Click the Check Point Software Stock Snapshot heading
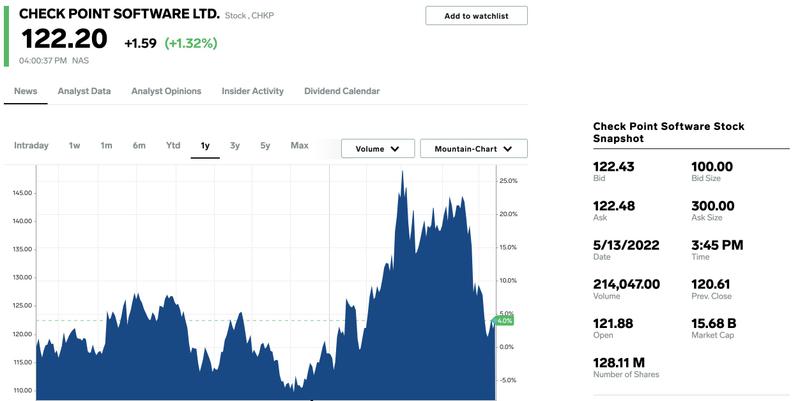Screen dimensions: 800x401 click(x=668, y=132)
